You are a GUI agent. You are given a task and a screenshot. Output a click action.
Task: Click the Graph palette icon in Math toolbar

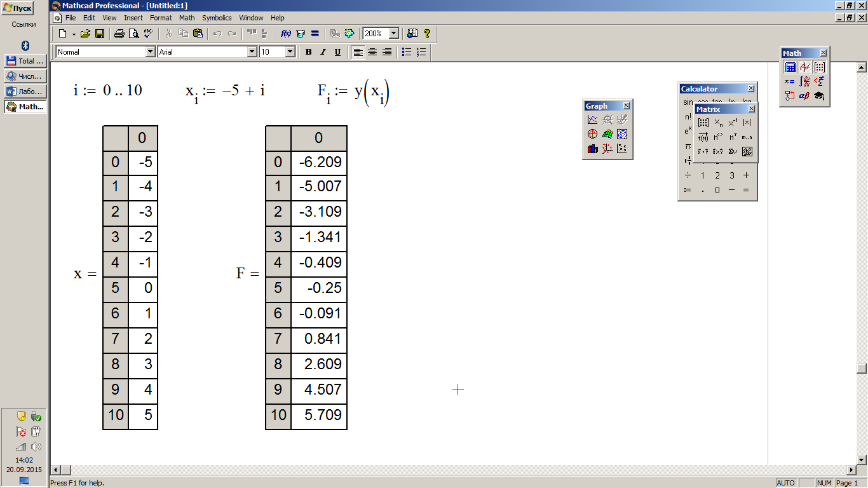pyautogui.click(x=805, y=67)
